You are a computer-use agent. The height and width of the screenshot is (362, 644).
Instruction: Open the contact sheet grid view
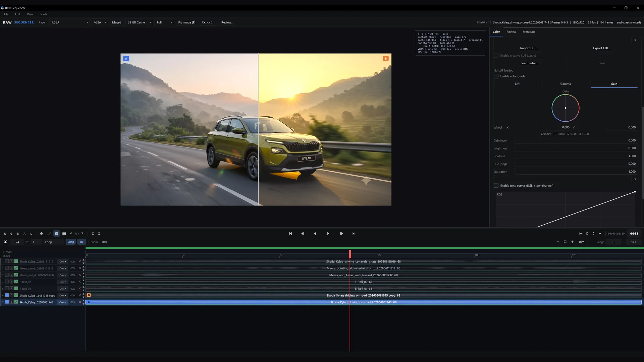pyautogui.click(x=64, y=234)
